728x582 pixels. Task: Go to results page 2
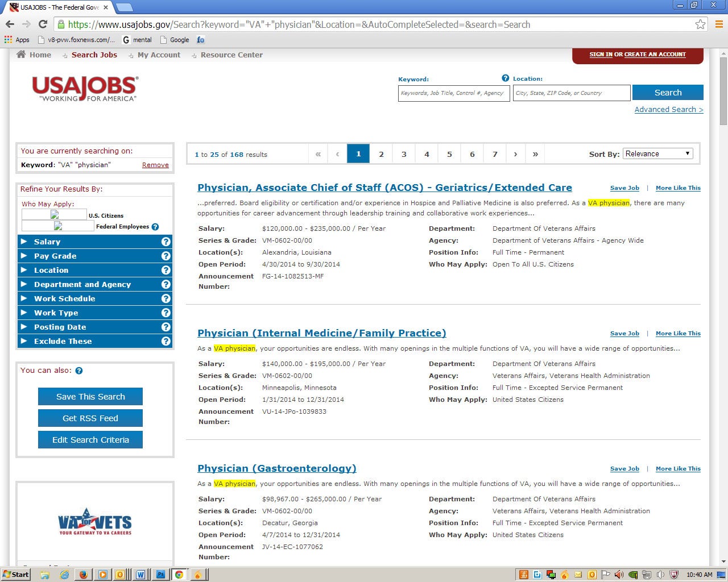[381, 154]
